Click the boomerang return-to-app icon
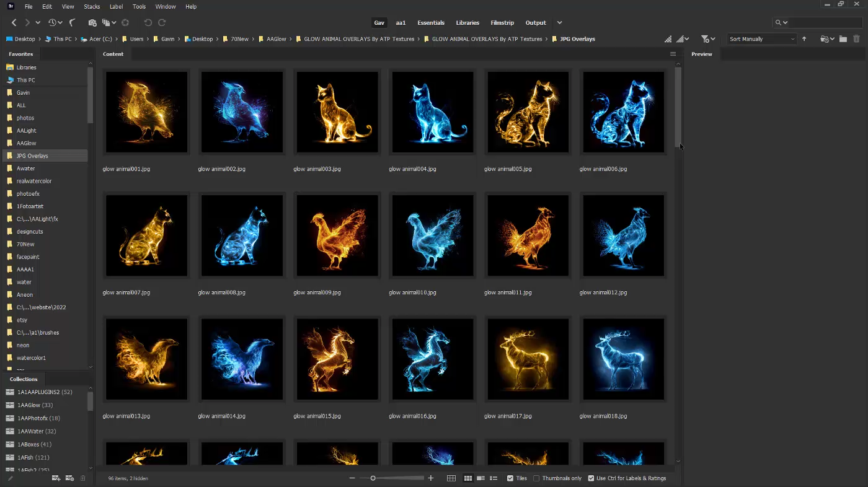The width and height of the screenshot is (868, 487). click(x=73, y=23)
